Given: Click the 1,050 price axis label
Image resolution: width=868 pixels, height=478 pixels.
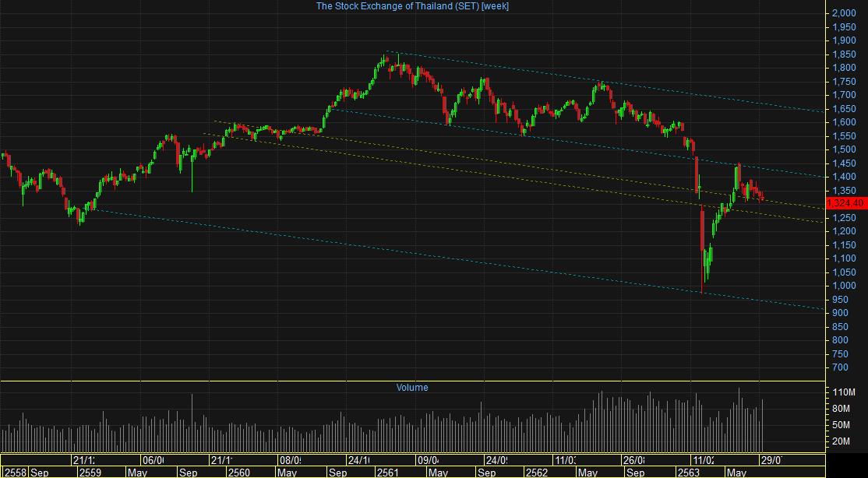Looking at the screenshot, I should pyautogui.click(x=844, y=272).
